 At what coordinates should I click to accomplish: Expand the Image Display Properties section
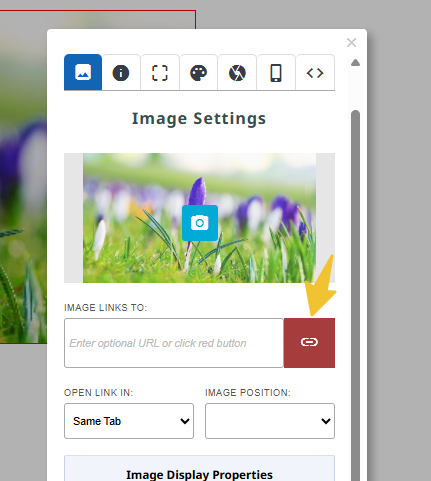tap(199, 474)
